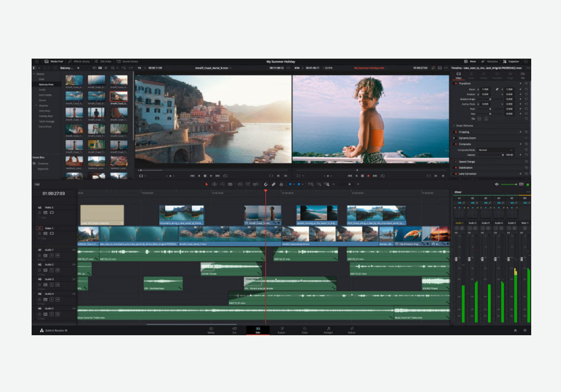Expand the Smart Reframe section
Image resolution: width=561 pixels, height=392 pixels.
pyautogui.click(x=464, y=125)
